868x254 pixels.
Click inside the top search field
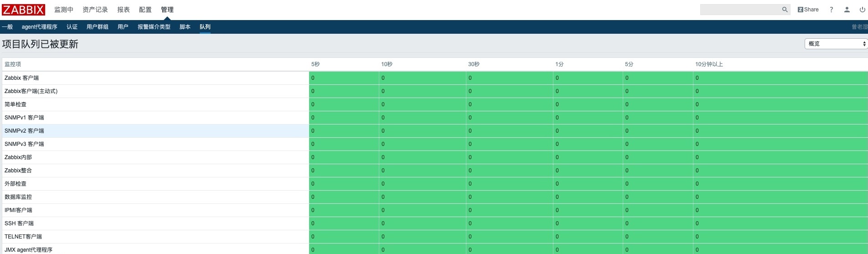point(740,10)
